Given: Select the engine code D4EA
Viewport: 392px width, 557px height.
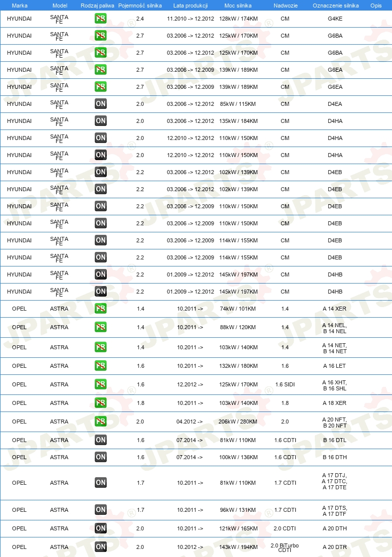Looking at the screenshot, I should pos(335,104).
